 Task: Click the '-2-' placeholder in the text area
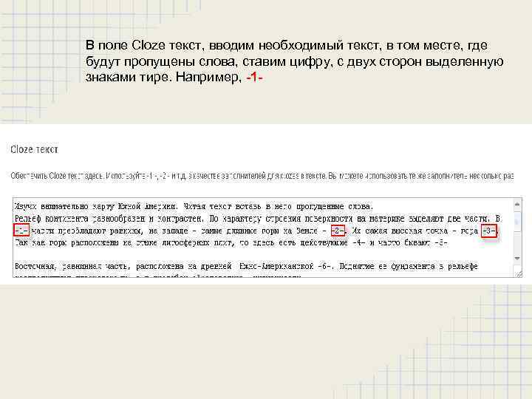tap(338, 231)
